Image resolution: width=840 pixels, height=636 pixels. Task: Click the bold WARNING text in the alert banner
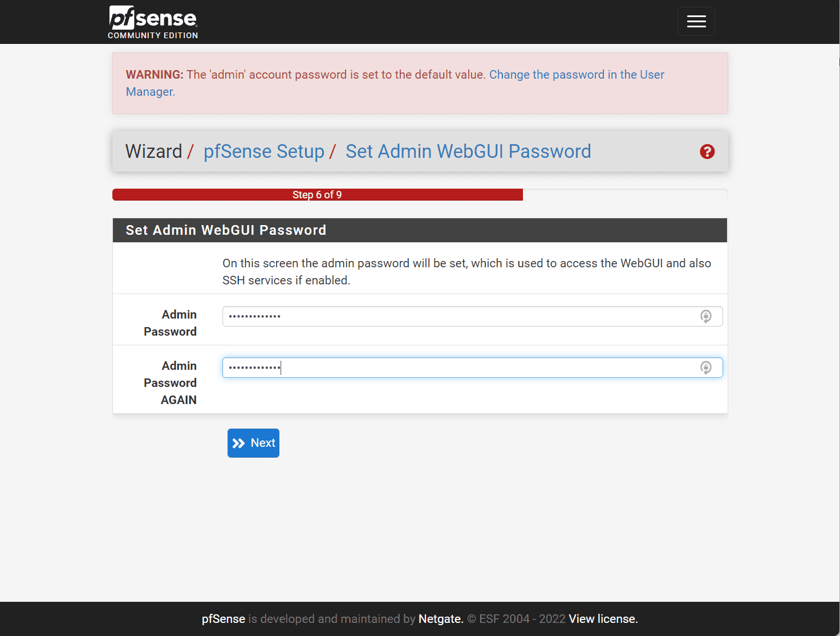[155, 75]
